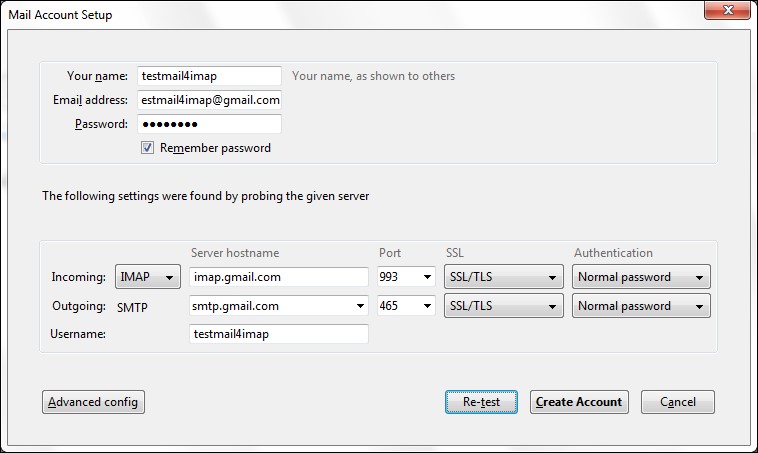The image size is (758, 453).
Task: Click the Create Account button
Action: (x=579, y=402)
